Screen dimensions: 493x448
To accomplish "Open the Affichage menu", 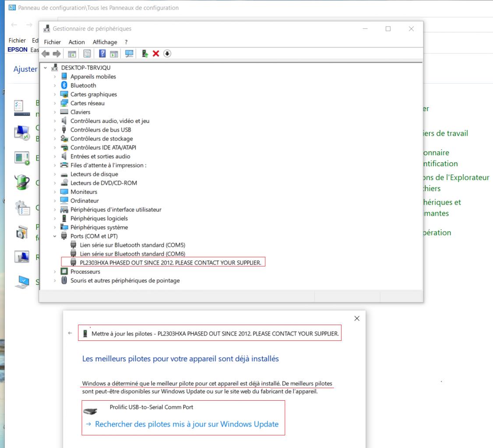I will [x=105, y=42].
